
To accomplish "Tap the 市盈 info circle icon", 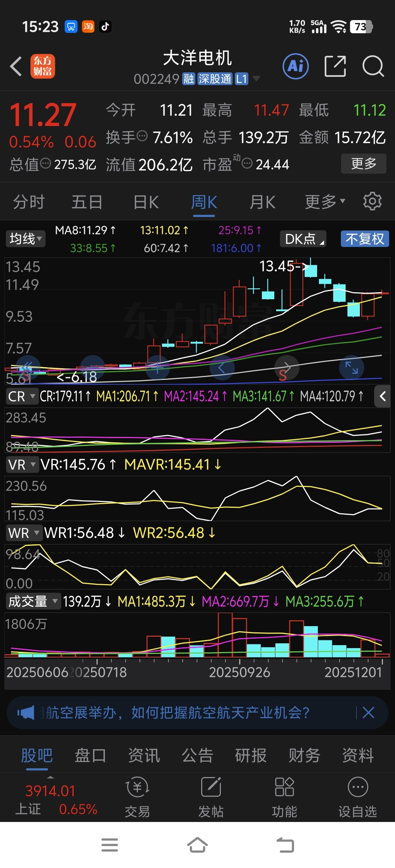I will coord(248,163).
